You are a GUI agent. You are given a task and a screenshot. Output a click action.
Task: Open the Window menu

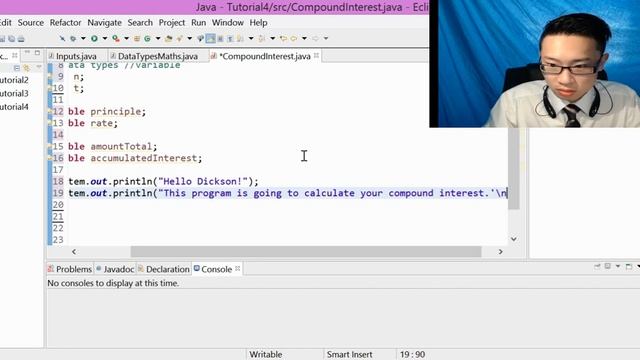click(227, 22)
